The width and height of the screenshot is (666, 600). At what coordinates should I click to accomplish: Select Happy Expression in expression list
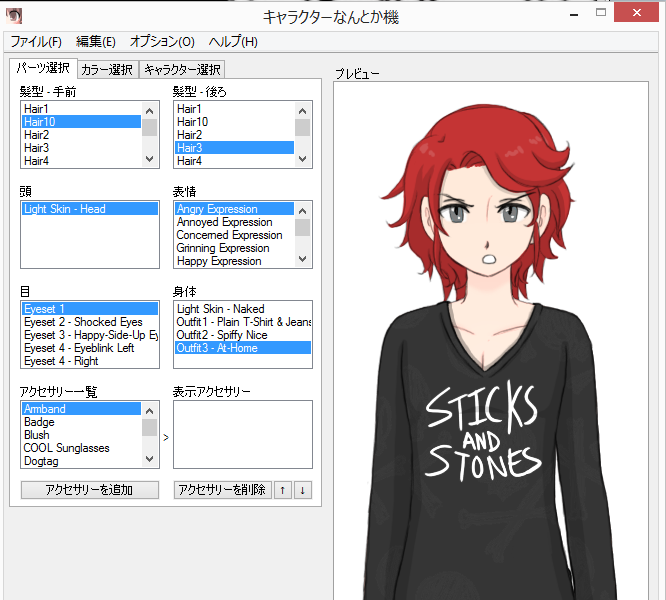219,261
